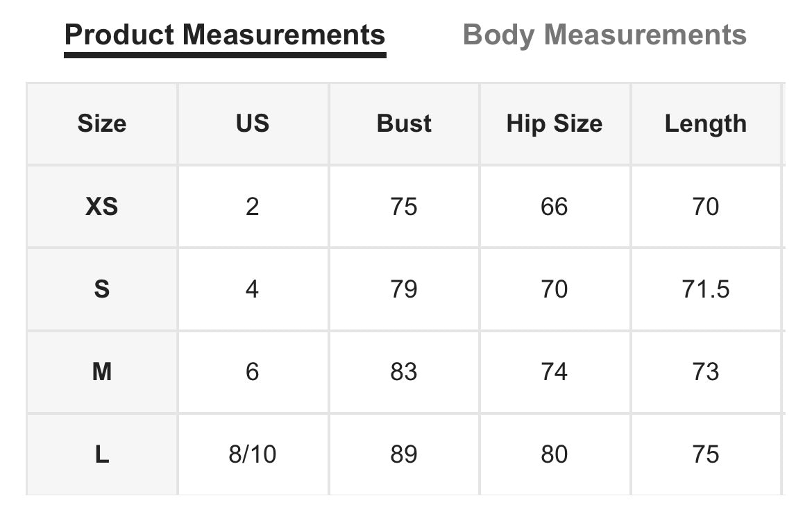This screenshot has width=812, height=505.
Task: Select the S size row label
Action: coord(102,289)
